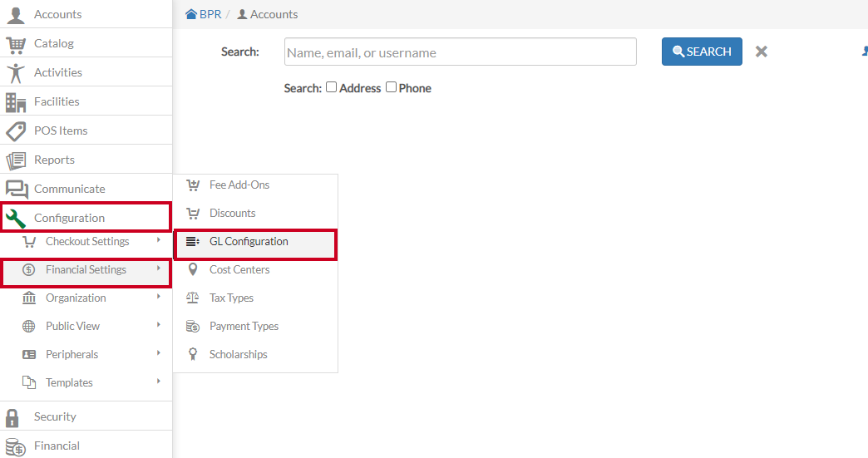Open Security label in the sidebar
The height and width of the screenshot is (458, 868).
coord(55,417)
